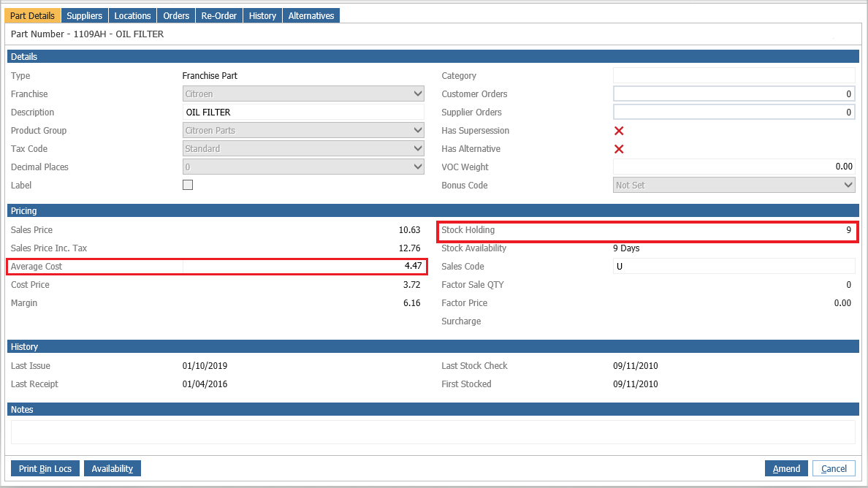This screenshot has width=868, height=488.
Task: Click the Last Issue date 01/10/2019
Action: pos(205,366)
